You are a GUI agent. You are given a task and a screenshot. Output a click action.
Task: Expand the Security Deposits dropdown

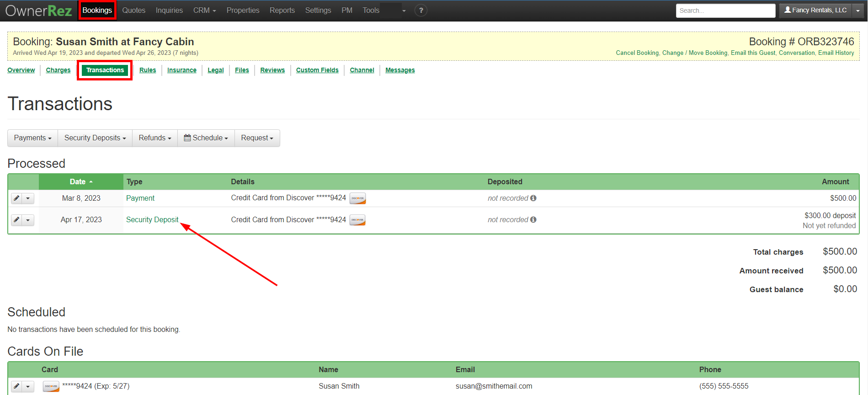95,138
